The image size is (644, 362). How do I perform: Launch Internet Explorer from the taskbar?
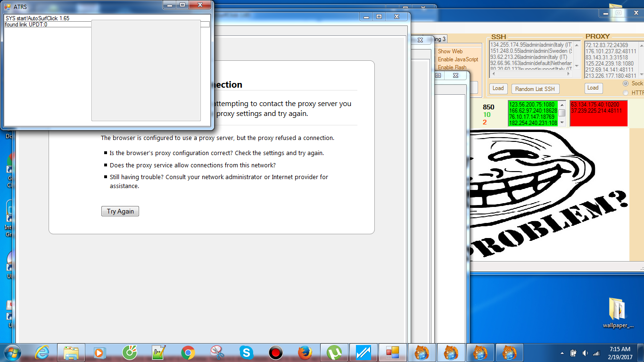click(42, 352)
